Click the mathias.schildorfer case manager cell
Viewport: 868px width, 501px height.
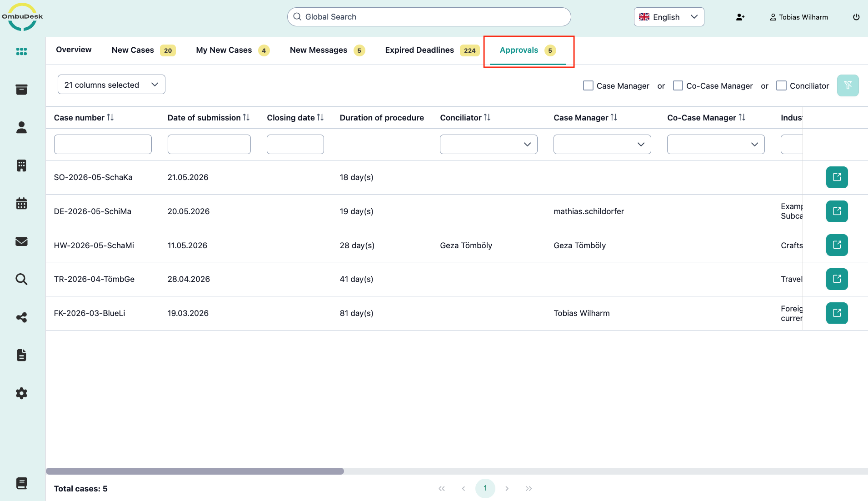pos(589,211)
